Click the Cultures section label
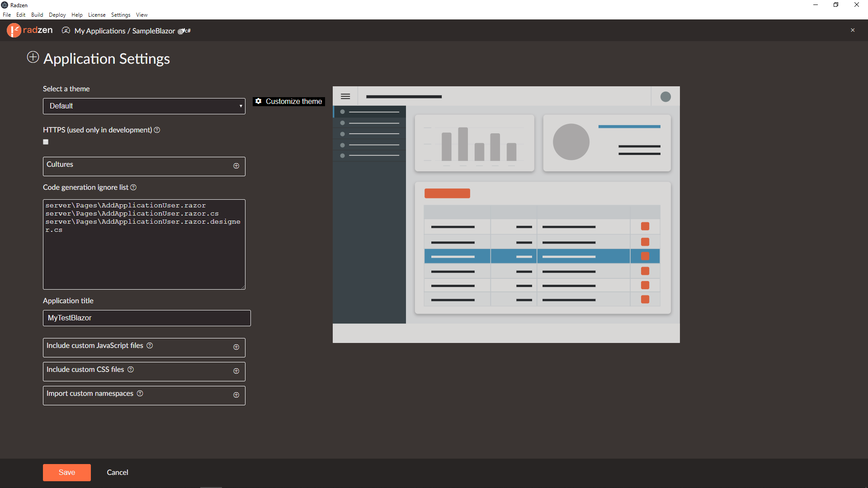 click(x=60, y=164)
